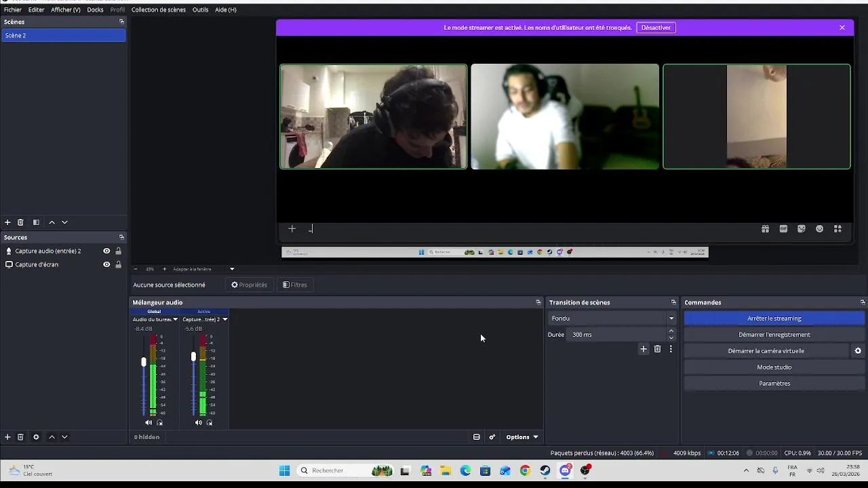Increase Durée value with up arrow
This screenshot has height=488, width=868.
[671, 331]
